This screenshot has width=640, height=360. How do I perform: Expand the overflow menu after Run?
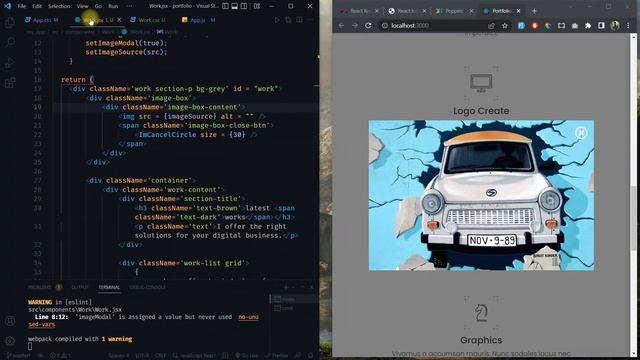click(x=129, y=6)
